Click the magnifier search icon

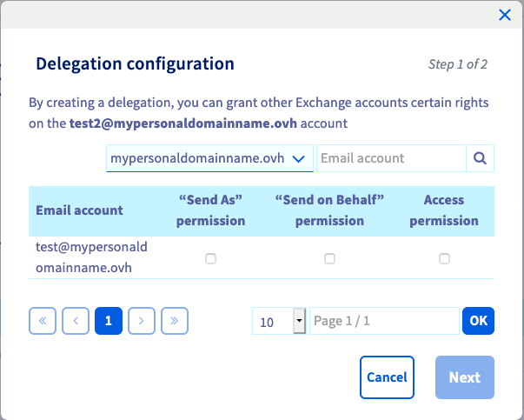[481, 158]
